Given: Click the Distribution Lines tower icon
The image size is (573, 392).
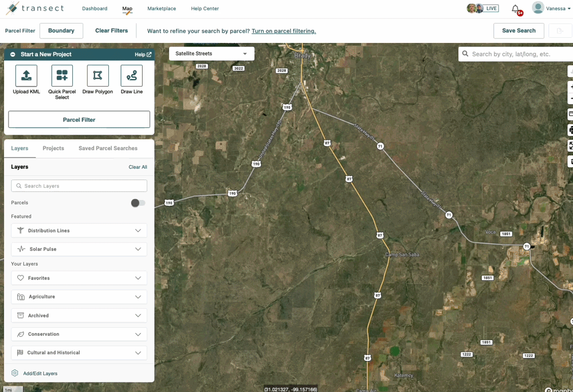Looking at the screenshot, I should 21,230.
